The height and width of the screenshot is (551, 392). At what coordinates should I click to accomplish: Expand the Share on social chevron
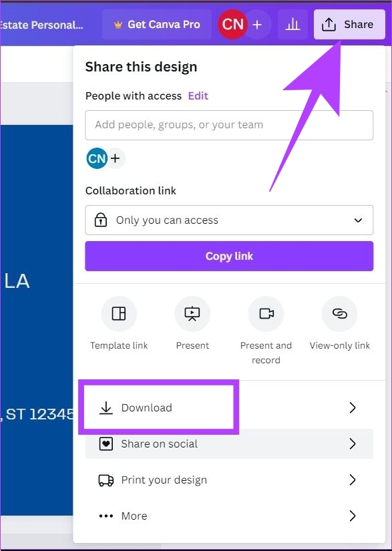pos(353,444)
